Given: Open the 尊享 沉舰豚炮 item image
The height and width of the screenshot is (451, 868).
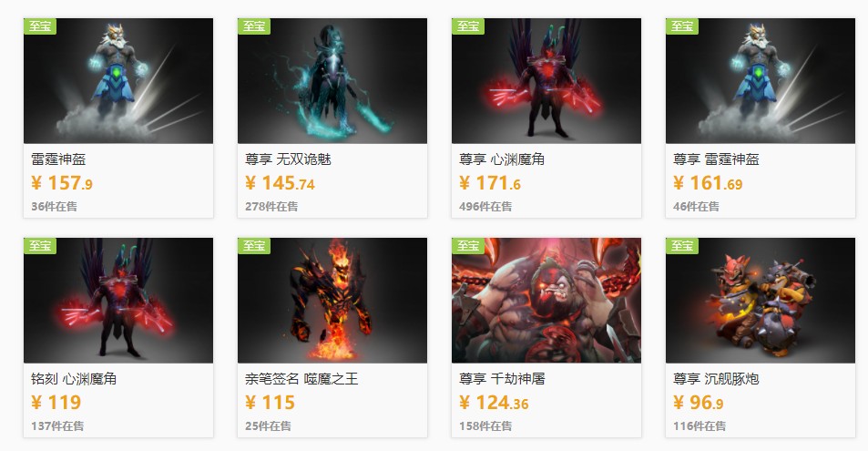Looking at the screenshot, I should [x=760, y=301].
